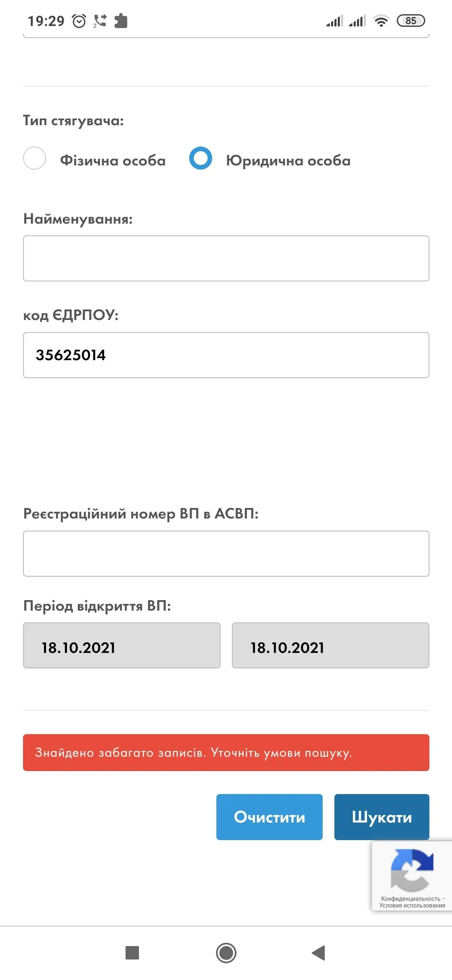
Task: Focus the Реєстраційний номер ВП field
Action: [x=226, y=554]
